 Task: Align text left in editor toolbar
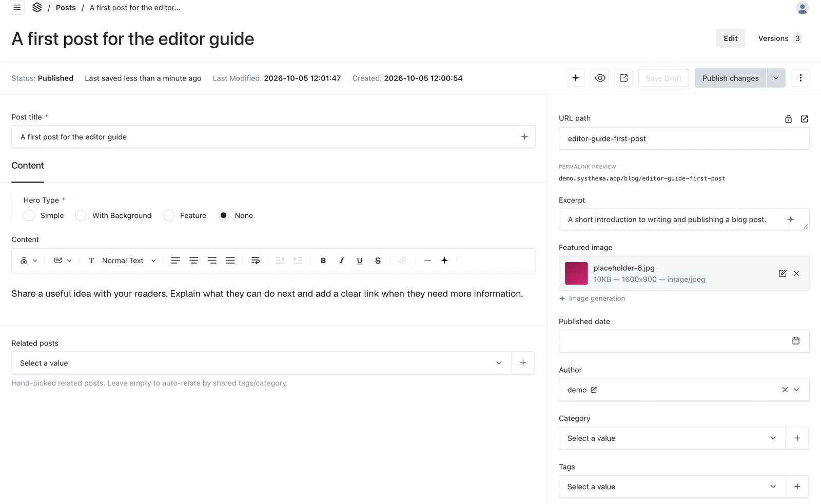[x=175, y=260]
